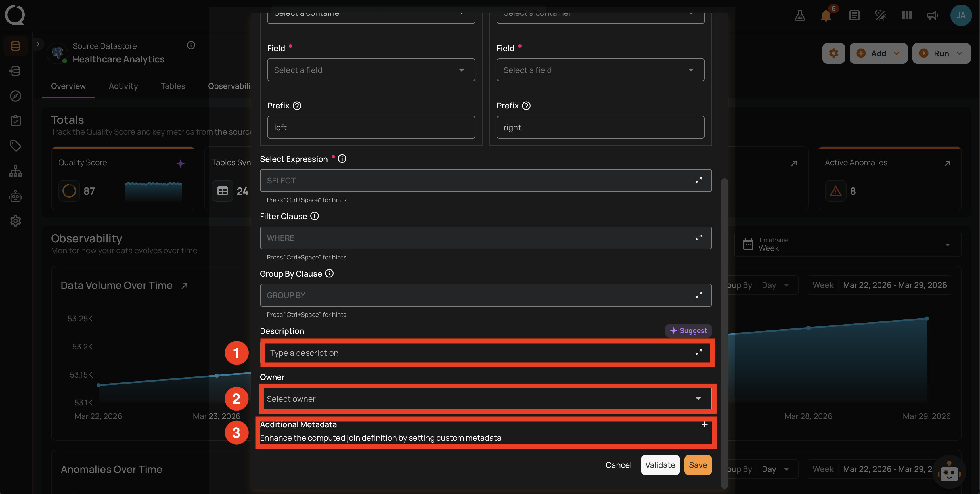Image resolution: width=980 pixels, height=494 pixels.
Task: Switch to the Observability tab
Action: 229,86
